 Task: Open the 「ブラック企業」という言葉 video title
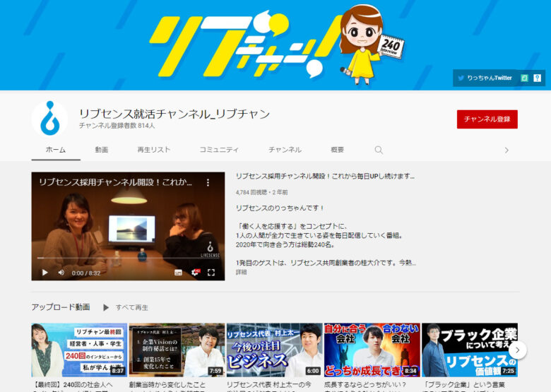tap(464, 385)
